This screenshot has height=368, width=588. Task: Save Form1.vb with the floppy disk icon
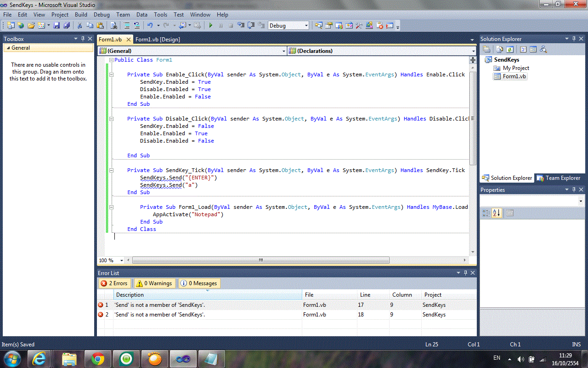point(57,26)
